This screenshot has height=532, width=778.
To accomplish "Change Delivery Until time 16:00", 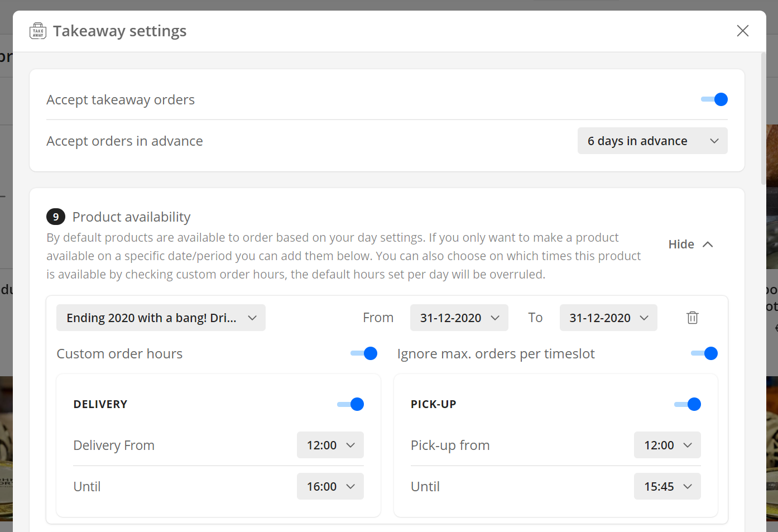I will [x=330, y=486].
